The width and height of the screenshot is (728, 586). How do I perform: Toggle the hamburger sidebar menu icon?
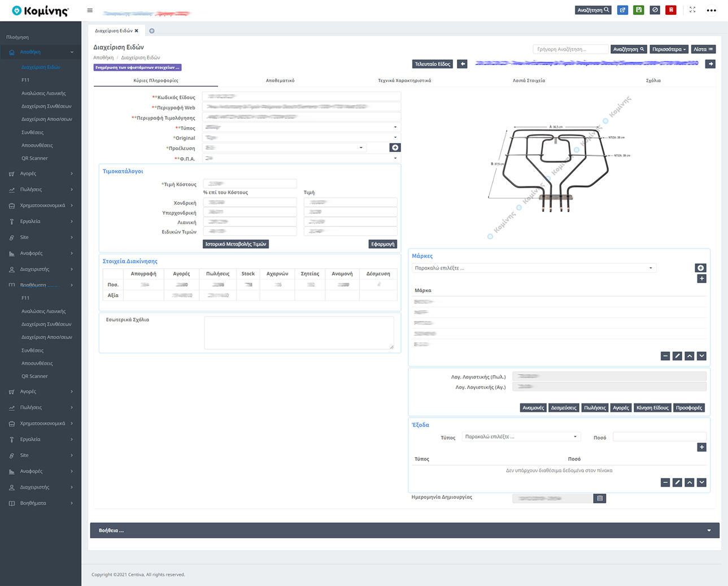coord(90,10)
